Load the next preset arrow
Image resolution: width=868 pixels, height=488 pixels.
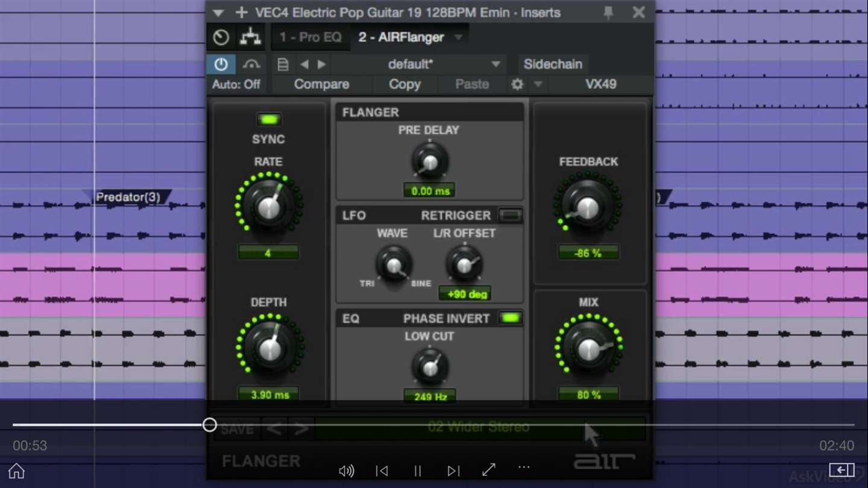pos(322,64)
